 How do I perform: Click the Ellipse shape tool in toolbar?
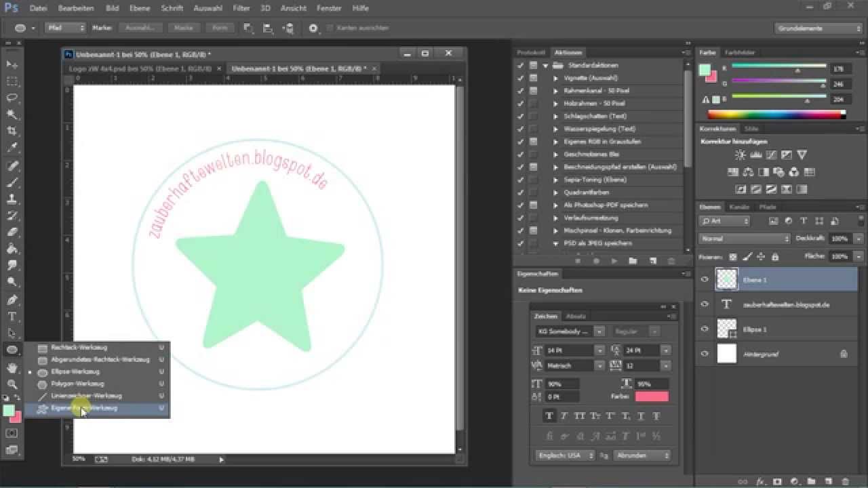12,350
